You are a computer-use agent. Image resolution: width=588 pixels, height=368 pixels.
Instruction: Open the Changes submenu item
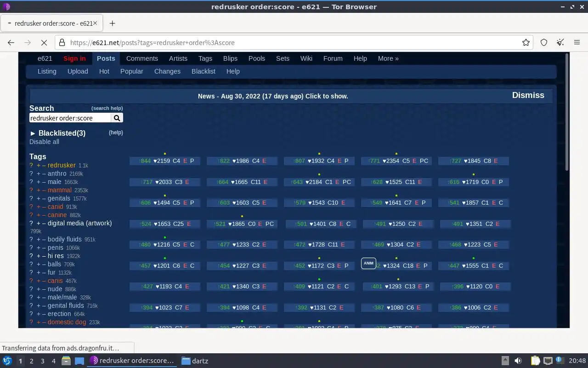click(x=167, y=71)
